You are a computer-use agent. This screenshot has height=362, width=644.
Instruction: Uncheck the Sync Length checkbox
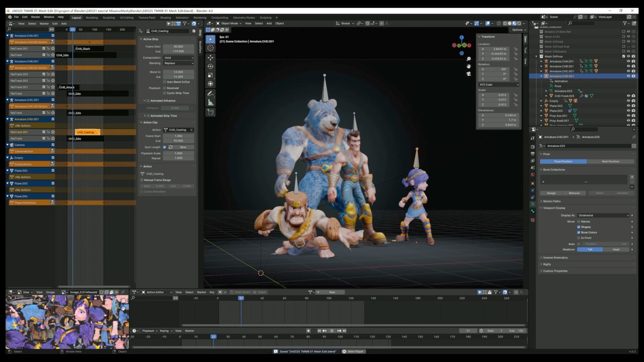165,147
